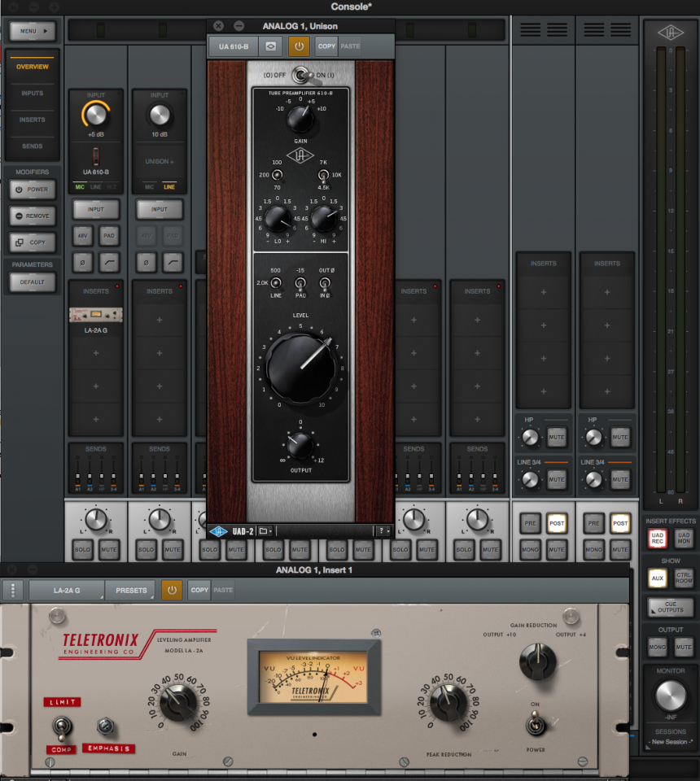Screen dimensions: 700x781
Task: Click the LA-2A window options handle icon
Action: click(x=13, y=591)
